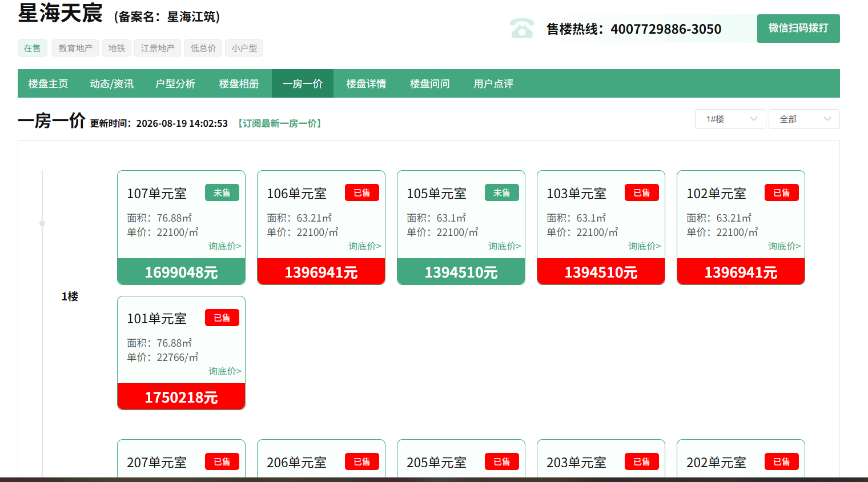Ask base price for unit 105

click(x=505, y=246)
